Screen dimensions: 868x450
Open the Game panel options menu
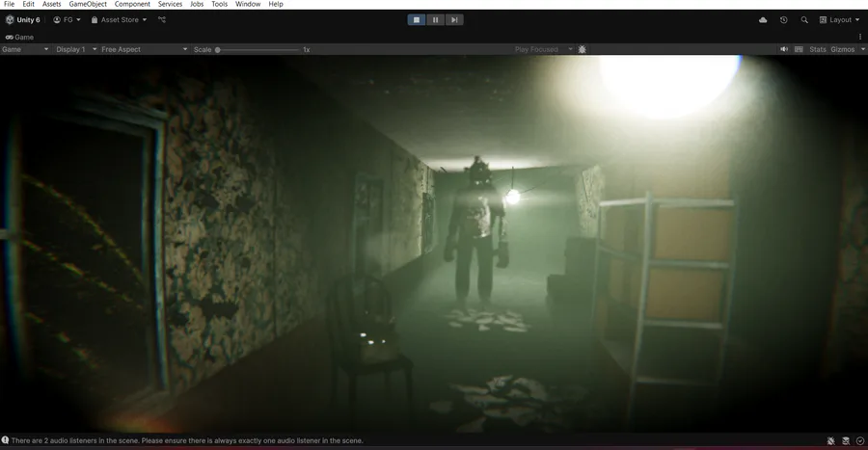tap(860, 37)
